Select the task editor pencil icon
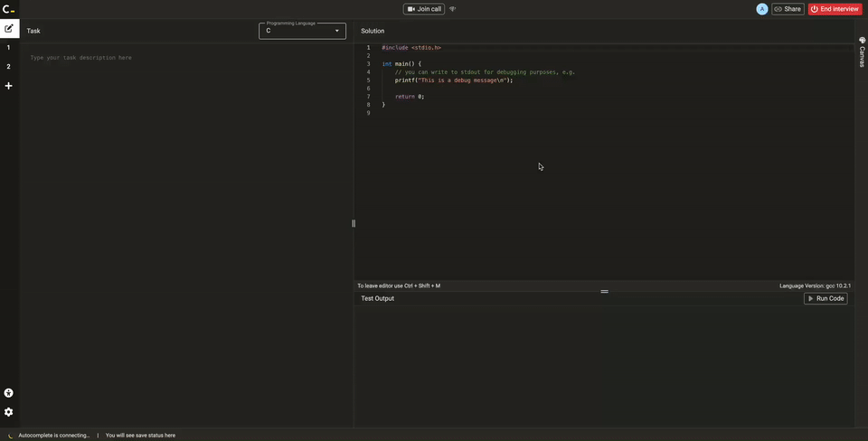This screenshot has width=868, height=441. point(9,29)
